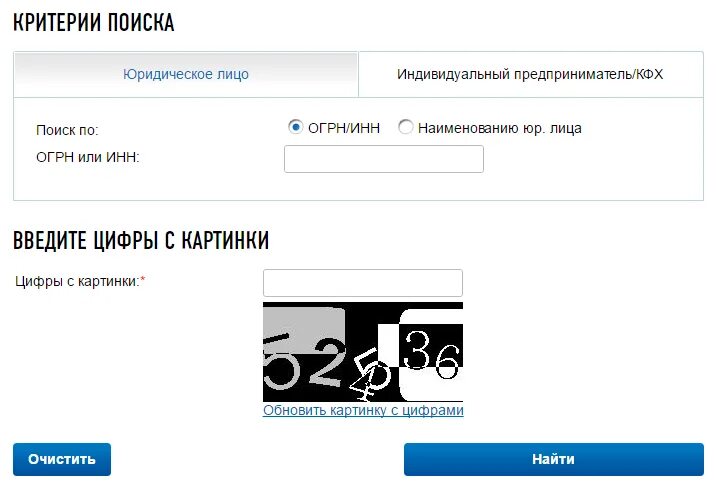Click the Поиск по: label
718x483 pixels.
click(x=67, y=130)
